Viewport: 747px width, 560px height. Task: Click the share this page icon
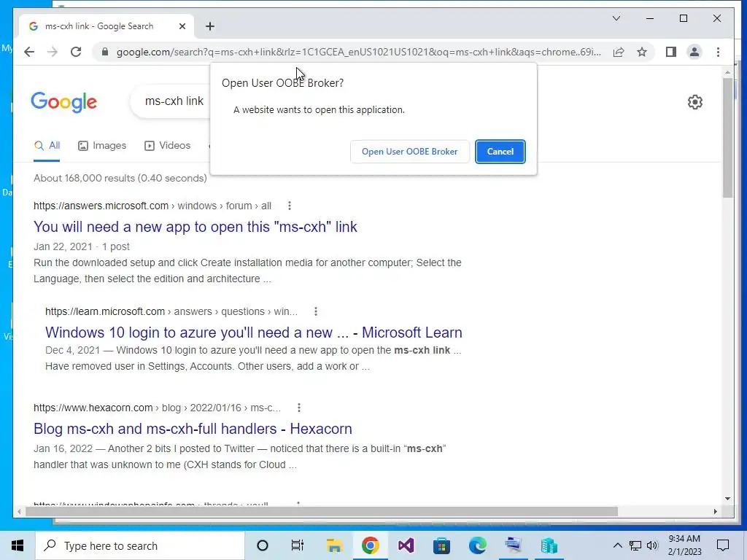tap(619, 52)
